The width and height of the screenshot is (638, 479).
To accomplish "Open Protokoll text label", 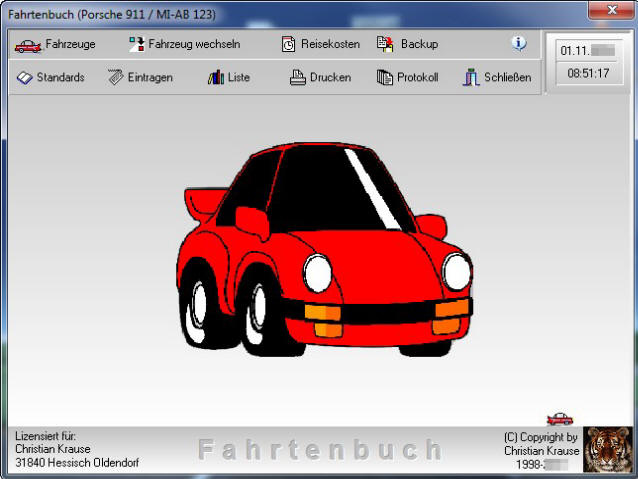I will coord(417,77).
